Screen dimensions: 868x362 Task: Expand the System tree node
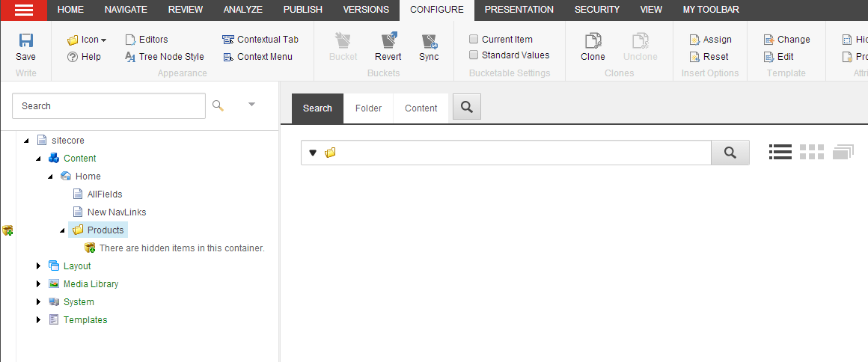[38, 301]
